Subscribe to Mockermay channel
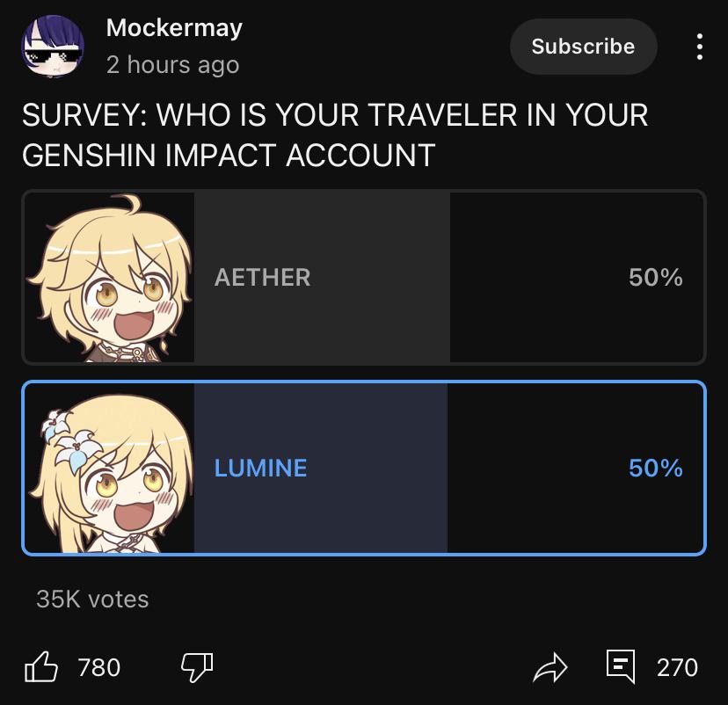 pos(583,47)
